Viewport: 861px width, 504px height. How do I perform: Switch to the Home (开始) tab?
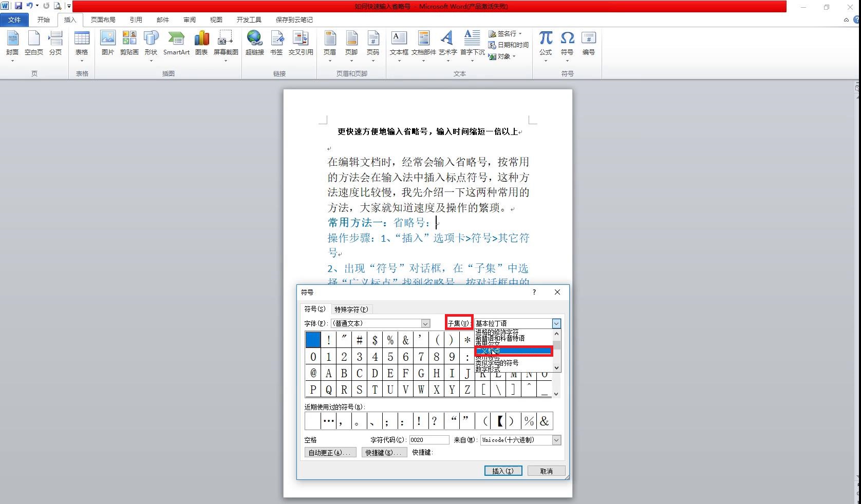pos(44,20)
